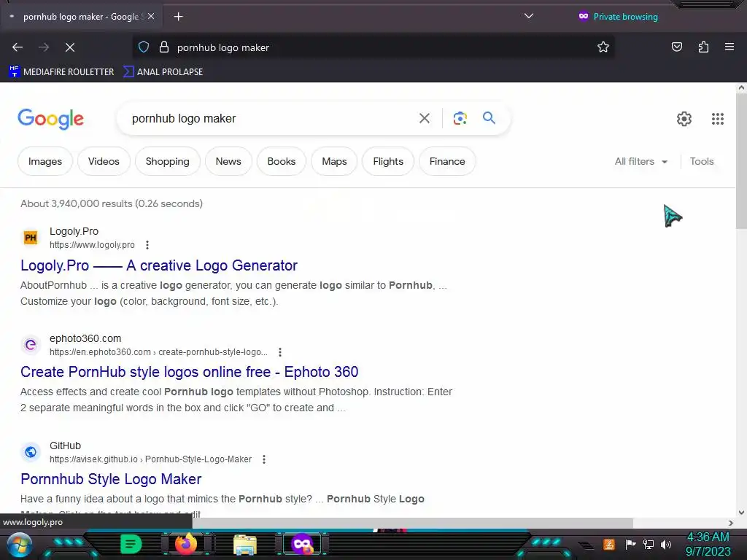
Task: Switch to the Books results tab
Action: [x=282, y=161]
